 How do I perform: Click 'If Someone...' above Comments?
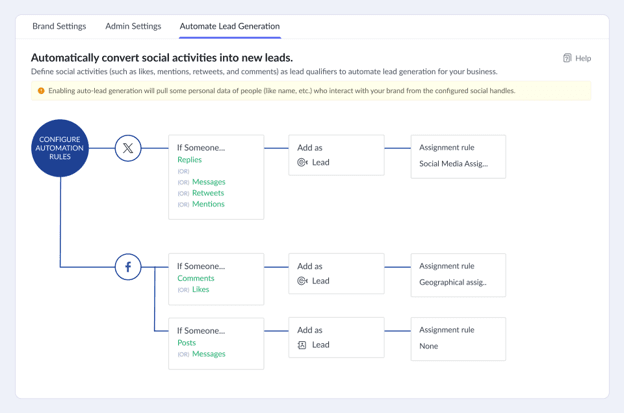pyautogui.click(x=201, y=266)
